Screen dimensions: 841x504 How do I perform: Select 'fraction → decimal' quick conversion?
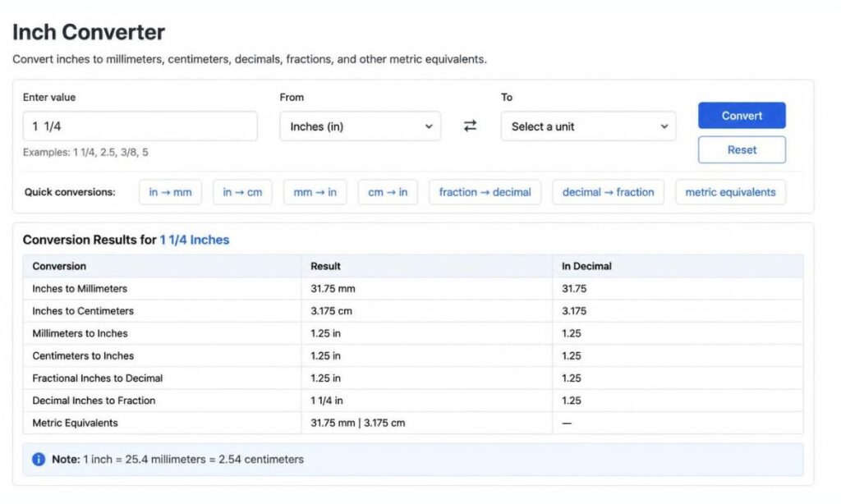pos(485,192)
